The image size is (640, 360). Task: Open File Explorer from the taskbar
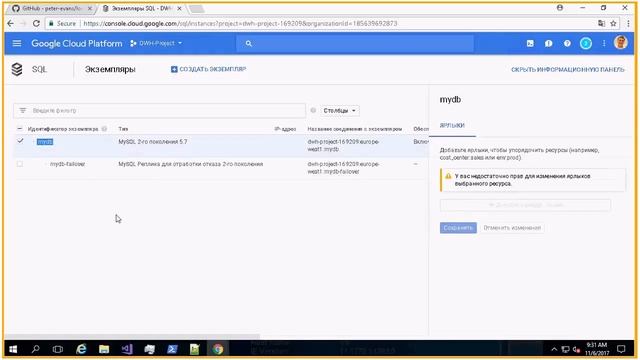point(104,349)
